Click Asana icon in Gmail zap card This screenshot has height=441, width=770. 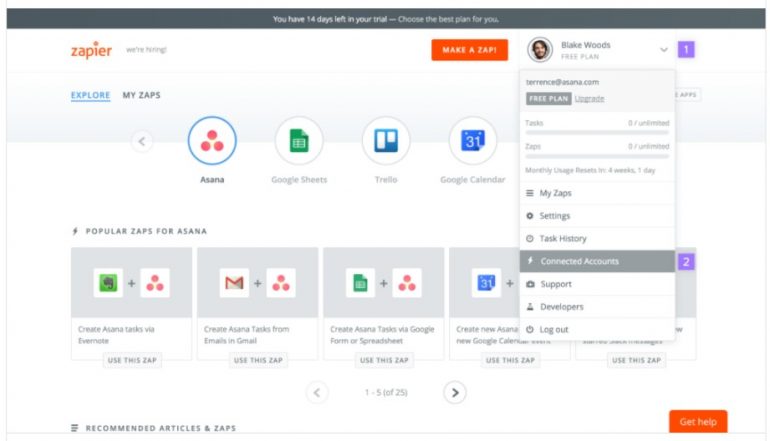(x=281, y=283)
